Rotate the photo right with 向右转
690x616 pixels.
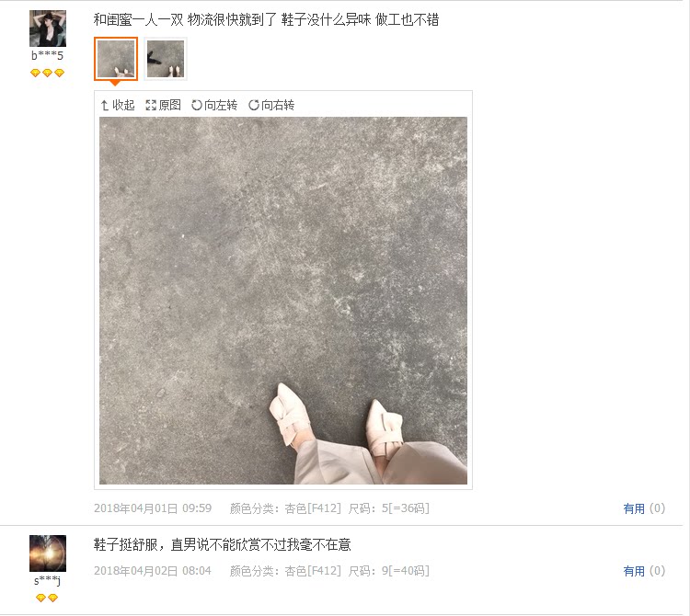[271, 105]
